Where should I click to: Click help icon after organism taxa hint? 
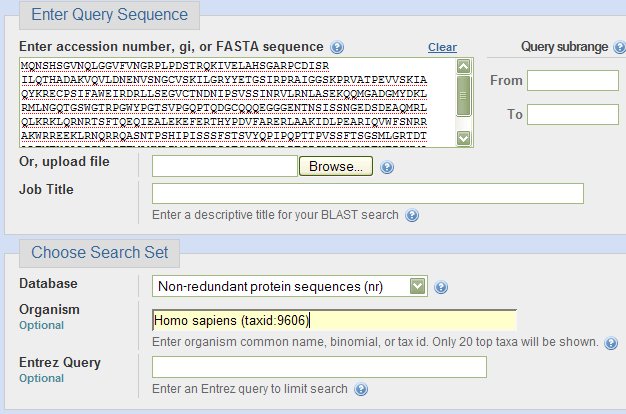tap(611, 343)
